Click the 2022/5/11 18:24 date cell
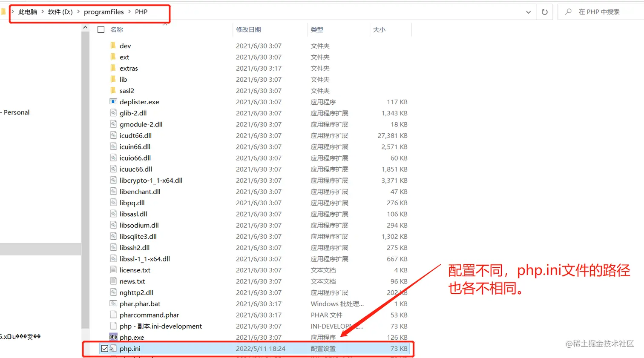The height and width of the screenshot is (358, 644). [261, 349]
